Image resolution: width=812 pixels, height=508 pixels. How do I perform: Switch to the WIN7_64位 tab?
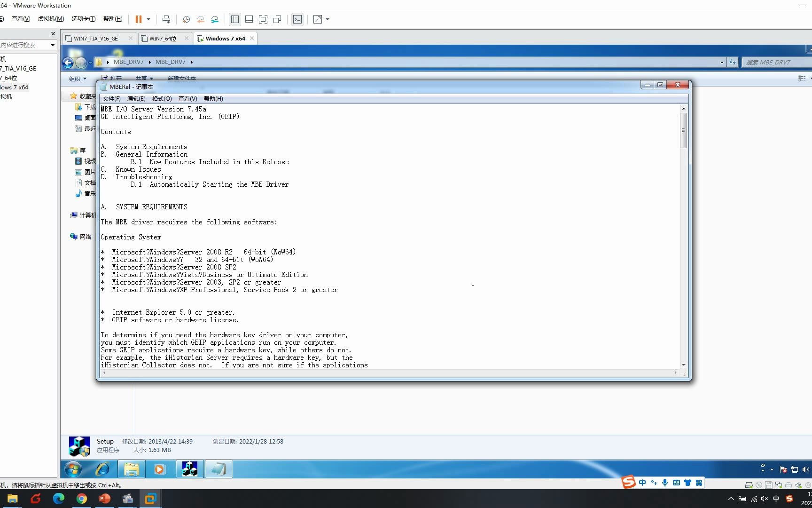pos(163,39)
